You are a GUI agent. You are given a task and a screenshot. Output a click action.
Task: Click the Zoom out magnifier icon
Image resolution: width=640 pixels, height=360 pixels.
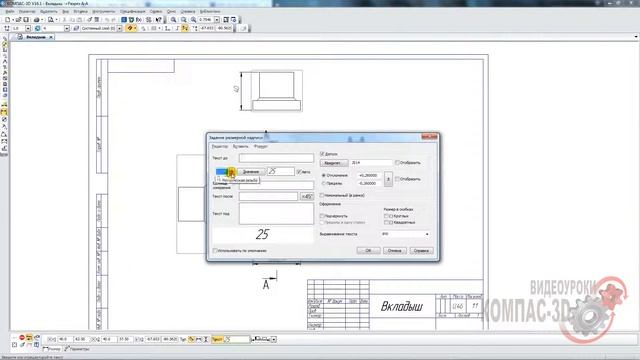[x=184, y=20]
